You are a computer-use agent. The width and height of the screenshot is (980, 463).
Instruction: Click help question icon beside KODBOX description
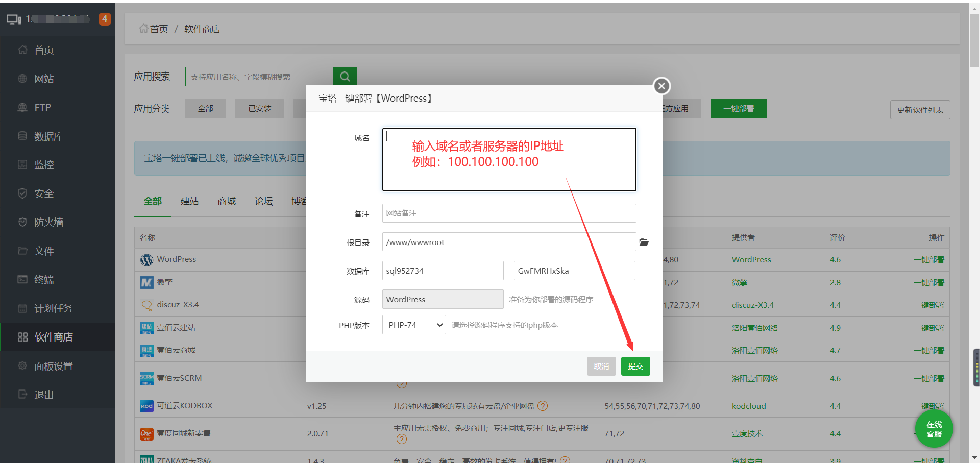[543, 406]
